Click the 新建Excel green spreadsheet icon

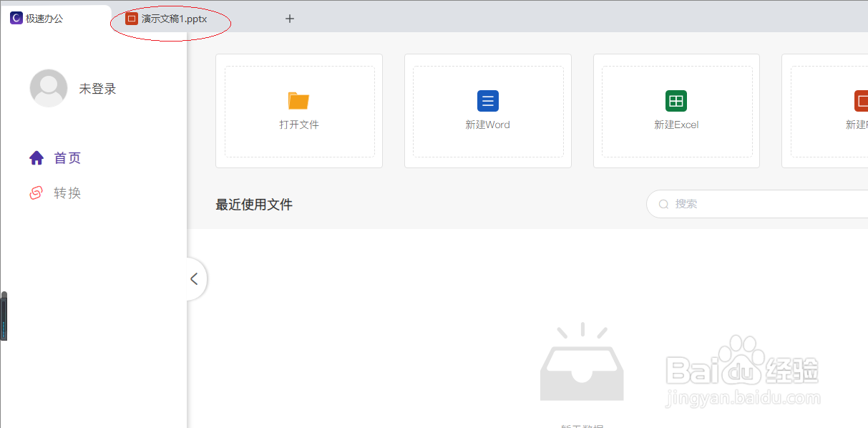[x=676, y=101]
